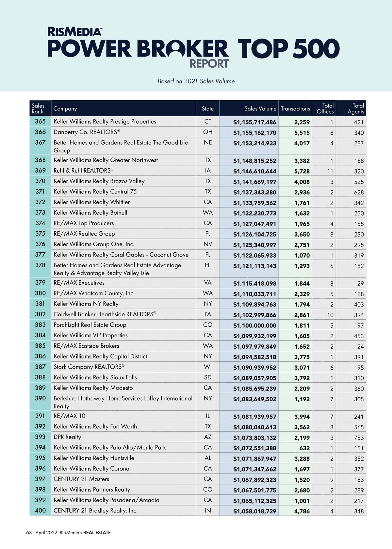The height and width of the screenshot is (549, 392).
Task: Select Danberry Co. REALTORS company name
Action: pyautogui.click(x=87, y=132)
